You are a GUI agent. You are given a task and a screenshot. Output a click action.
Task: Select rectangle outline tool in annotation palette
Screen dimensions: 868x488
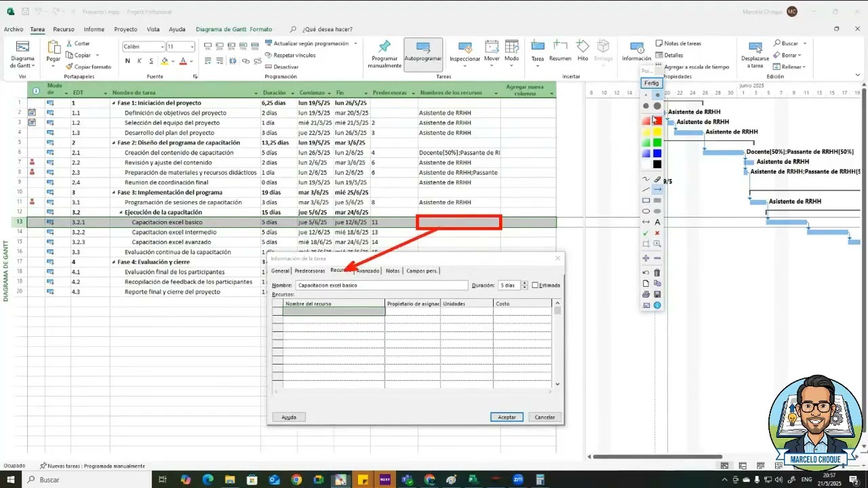(646, 200)
